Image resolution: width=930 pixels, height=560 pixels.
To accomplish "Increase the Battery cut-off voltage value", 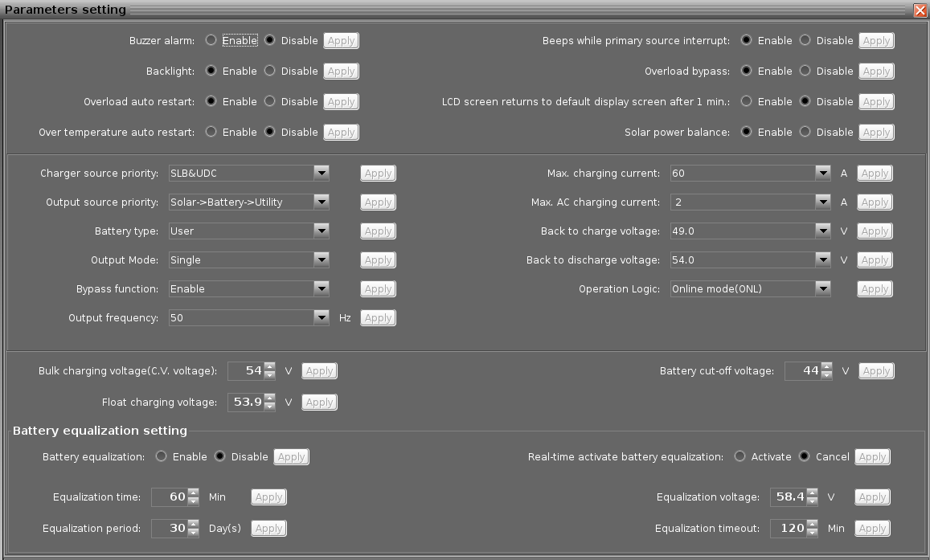I will coord(827,367).
